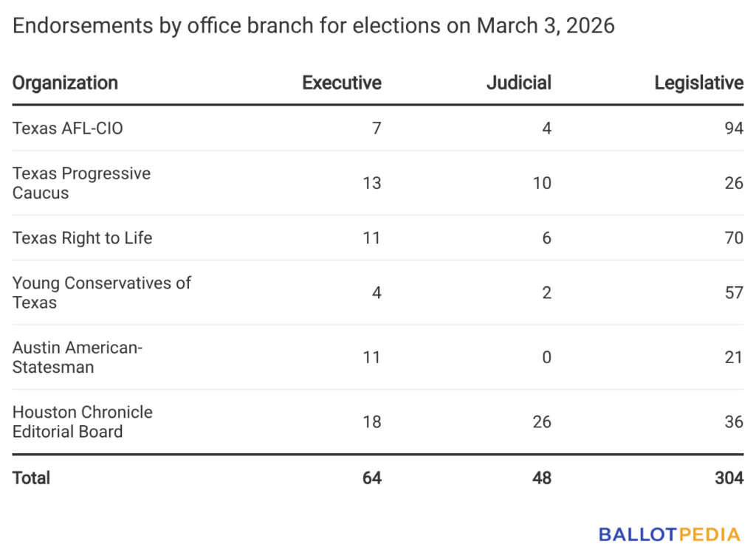Click the chart title about endorsements

(314, 26)
